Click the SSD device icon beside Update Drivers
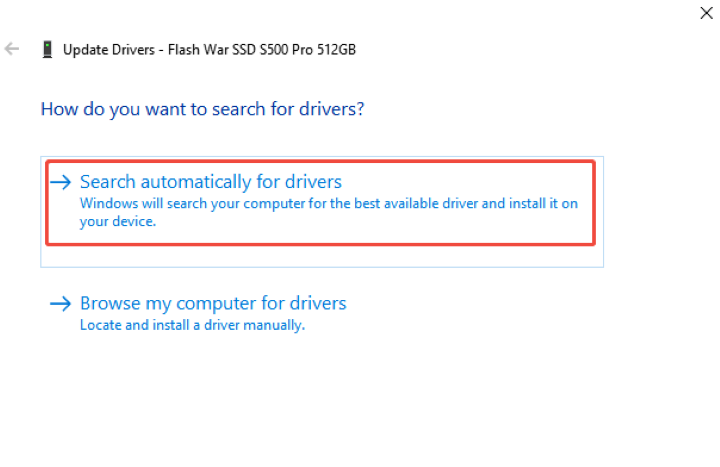This screenshot has height=467, width=720. tap(47, 48)
